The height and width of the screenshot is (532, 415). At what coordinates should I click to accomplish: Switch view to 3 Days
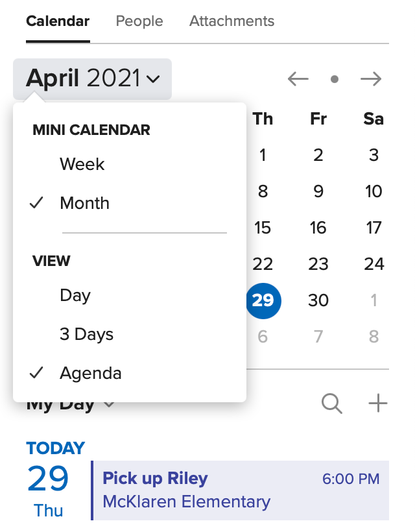click(86, 335)
